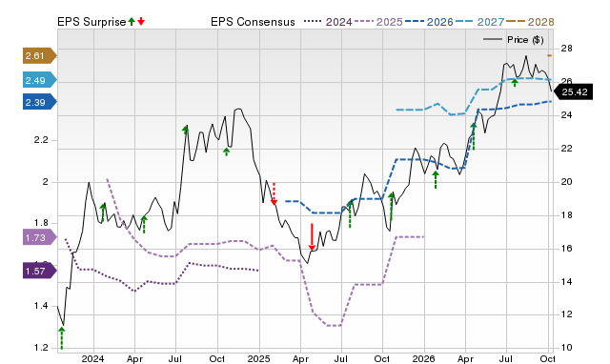Click the 2024 x-axis label
This screenshot has width=610, height=364.
(93, 358)
